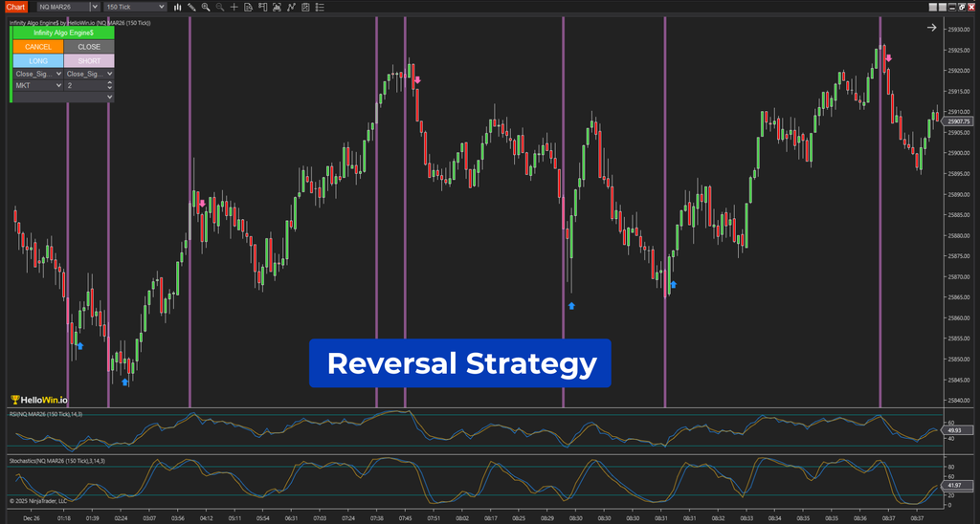Click the 25840.00 price axis label

pos(959,401)
